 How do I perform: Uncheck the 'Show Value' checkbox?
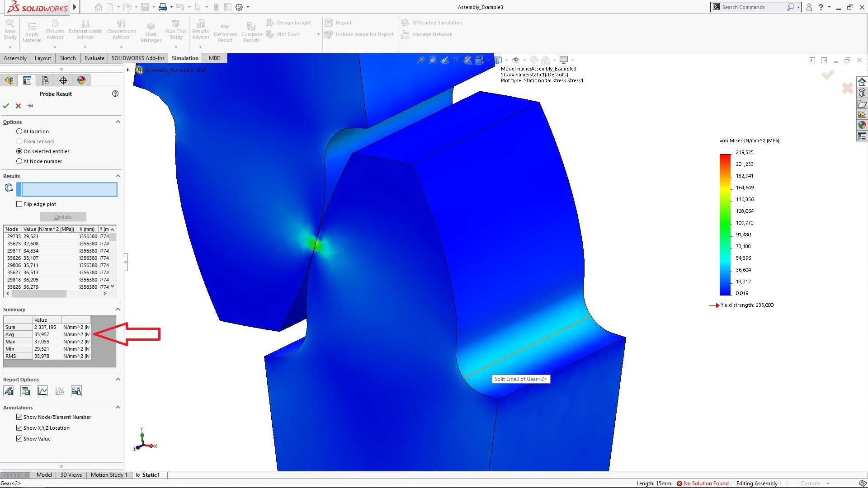coord(19,439)
